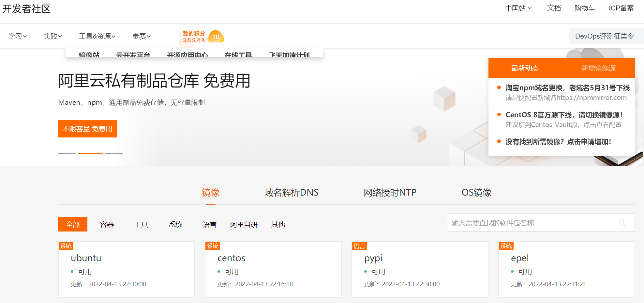644x303 pixels.
Task: Choose the 系统 filter beside 工具
Action: (175, 224)
